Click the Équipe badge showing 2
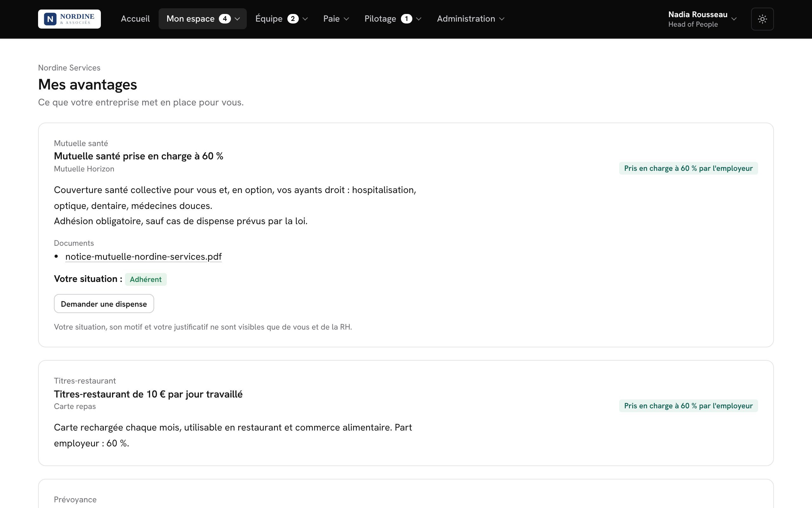This screenshot has width=812, height=508. point(292,19)
